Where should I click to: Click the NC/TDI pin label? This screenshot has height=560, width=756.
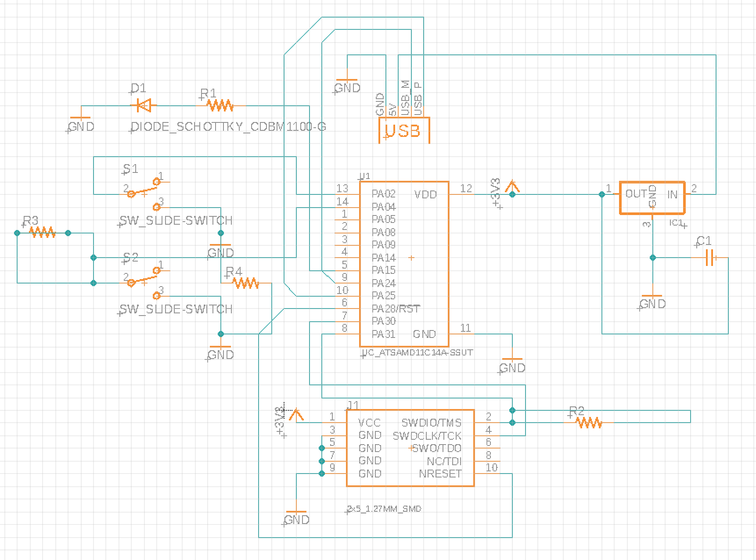click(x=444, y=461)
